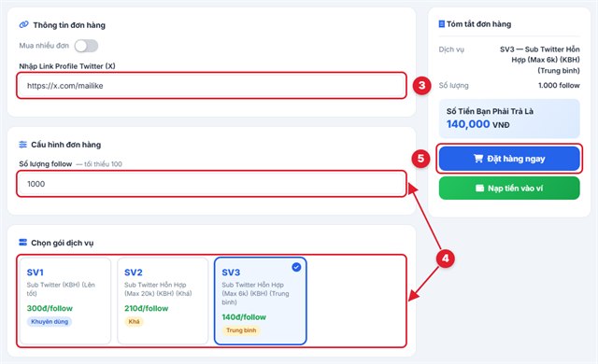Click the document icon beside 'Tóm tắt đơn hàng'
The height and width of the screenshot is (364, 598).
[442, 24]
